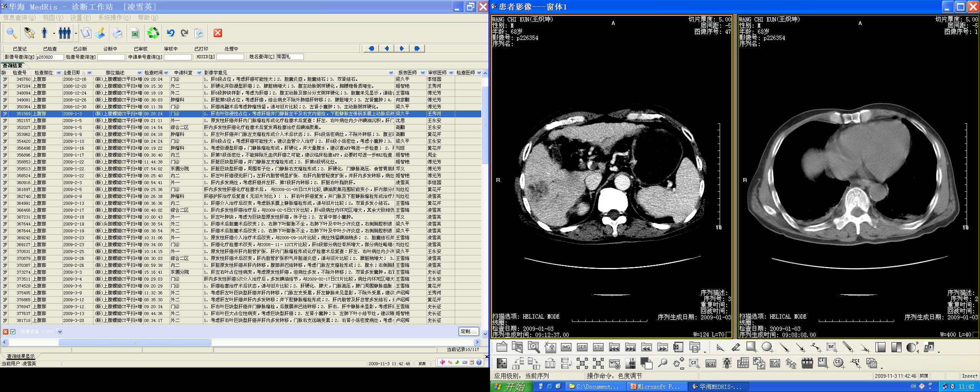Select the eraser tool in image viewer
Screen dimensions: 980x392
pyautogui.click(x=735, y=347)
